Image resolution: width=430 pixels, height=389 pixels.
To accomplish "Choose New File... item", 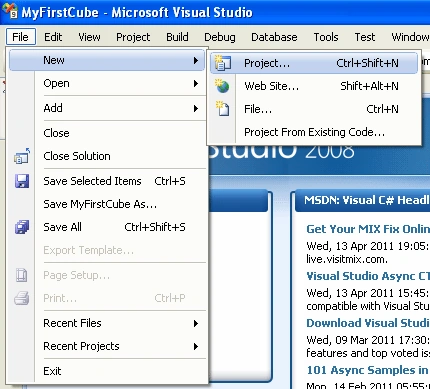I will (x=314, y=109).
